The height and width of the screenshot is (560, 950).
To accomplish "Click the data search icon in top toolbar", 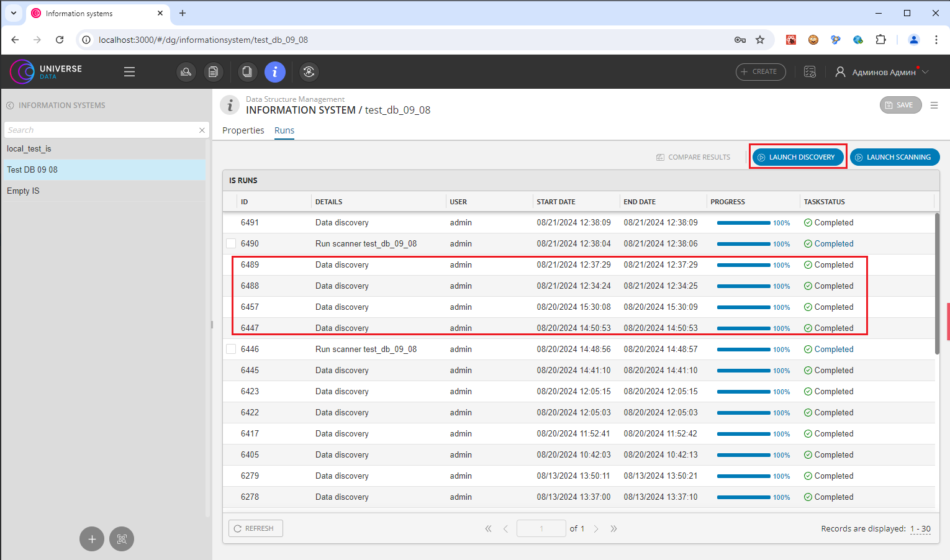I will click(x=186, y=72).
